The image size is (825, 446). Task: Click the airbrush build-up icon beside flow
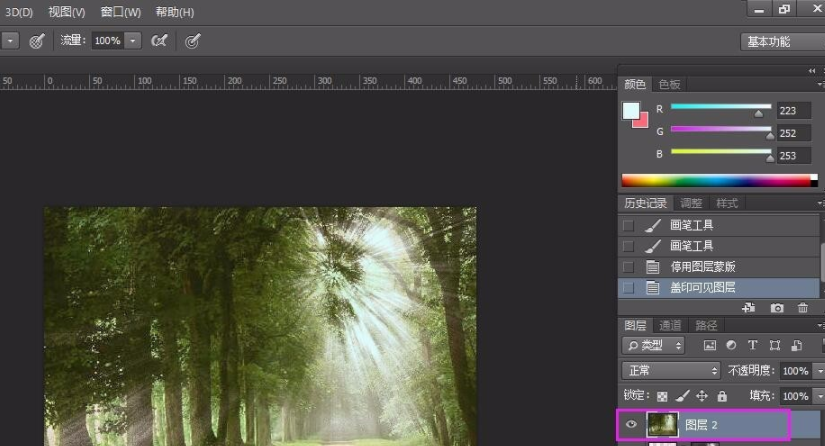(x=159, y=41)
